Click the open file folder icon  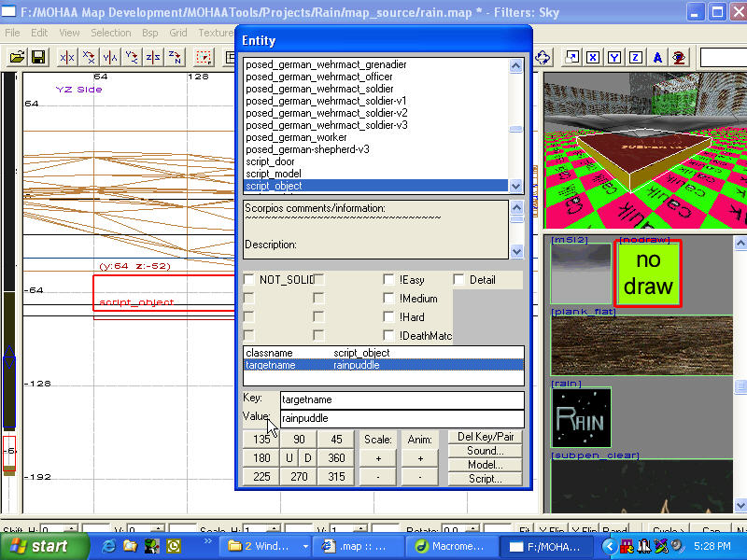click(x=17, y=57)
